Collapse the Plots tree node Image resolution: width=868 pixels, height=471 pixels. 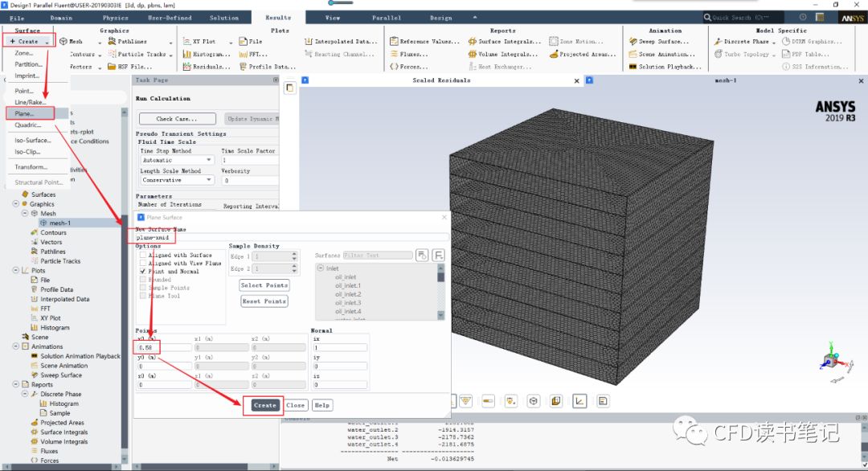[16, 271]
